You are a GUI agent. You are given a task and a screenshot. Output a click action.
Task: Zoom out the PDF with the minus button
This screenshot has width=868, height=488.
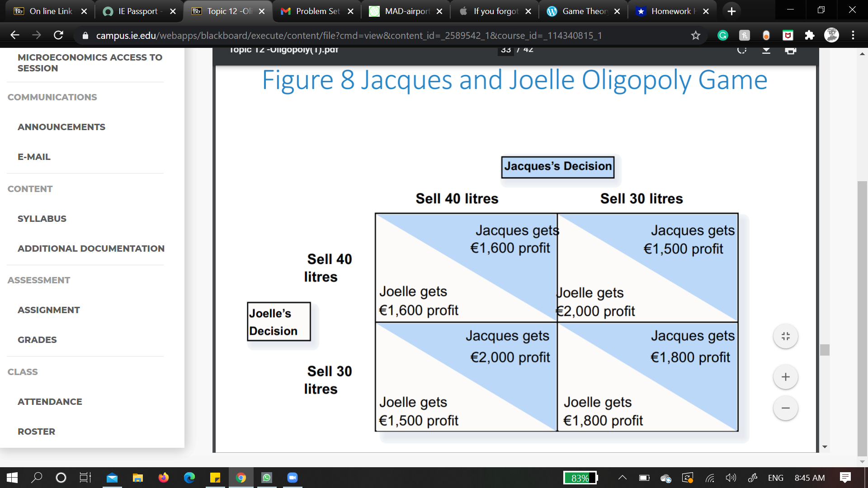(x=785, y=408)
